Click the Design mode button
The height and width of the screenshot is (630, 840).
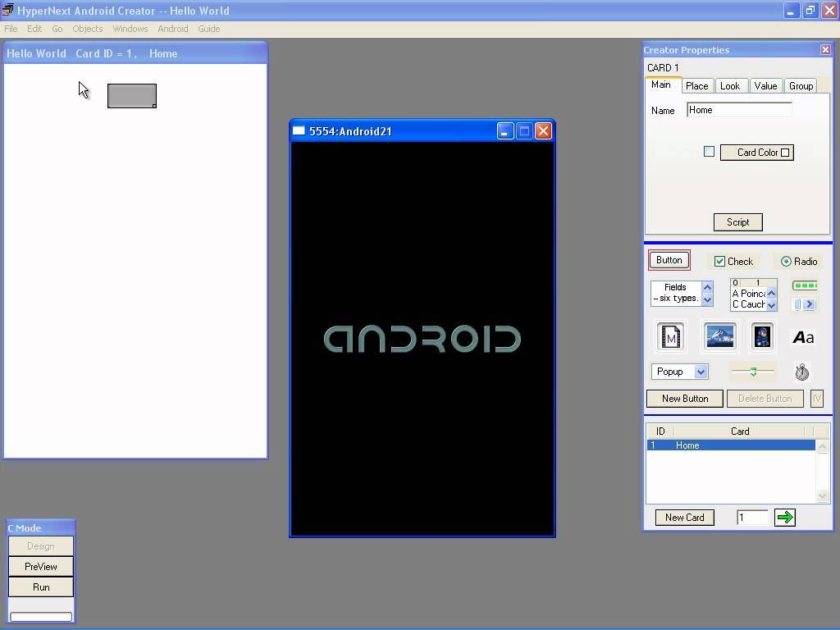[x=41, y=546]
